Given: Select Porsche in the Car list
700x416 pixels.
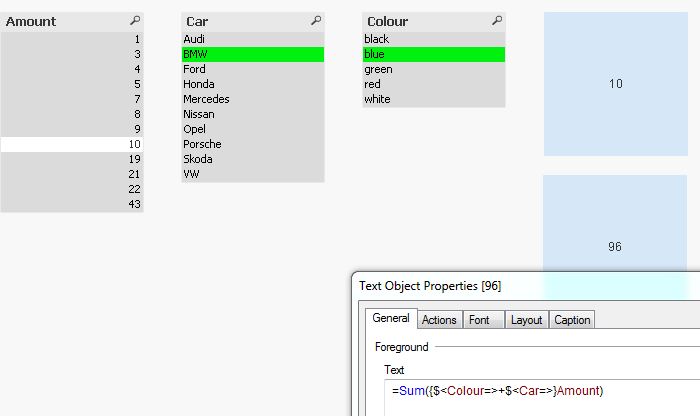Looking at the screenshot, I should [x=253, y=144].
